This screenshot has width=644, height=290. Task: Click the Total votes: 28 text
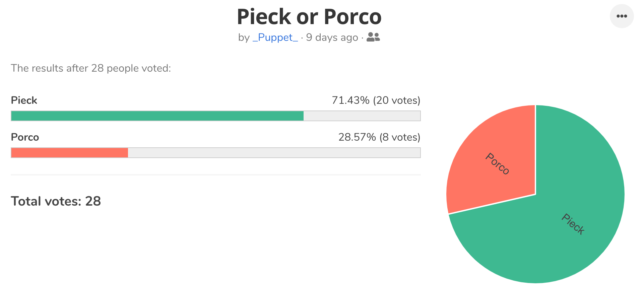pos(56,201)
